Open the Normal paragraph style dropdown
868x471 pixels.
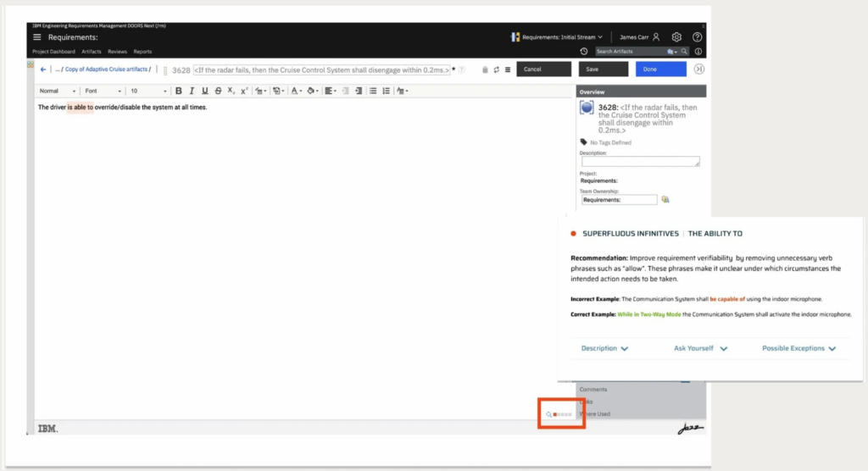click(57, 91)
